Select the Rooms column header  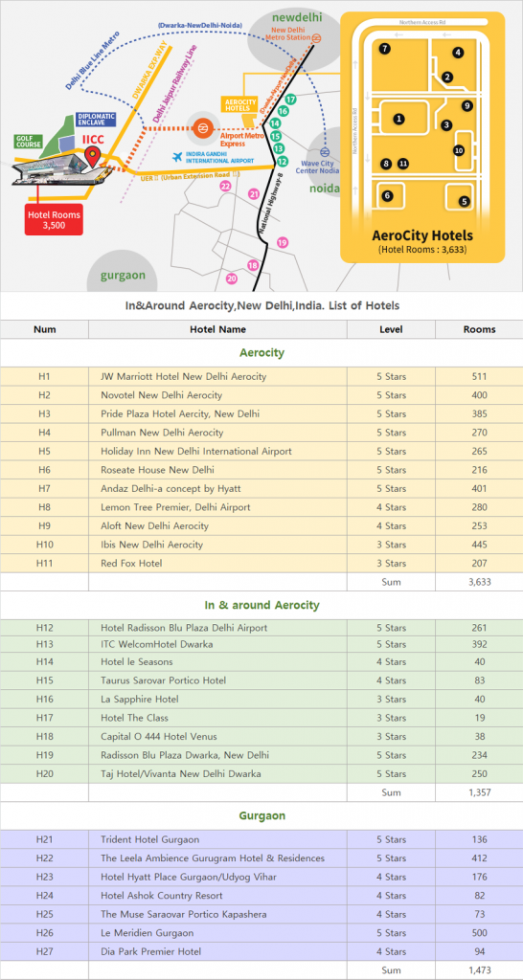479,329
